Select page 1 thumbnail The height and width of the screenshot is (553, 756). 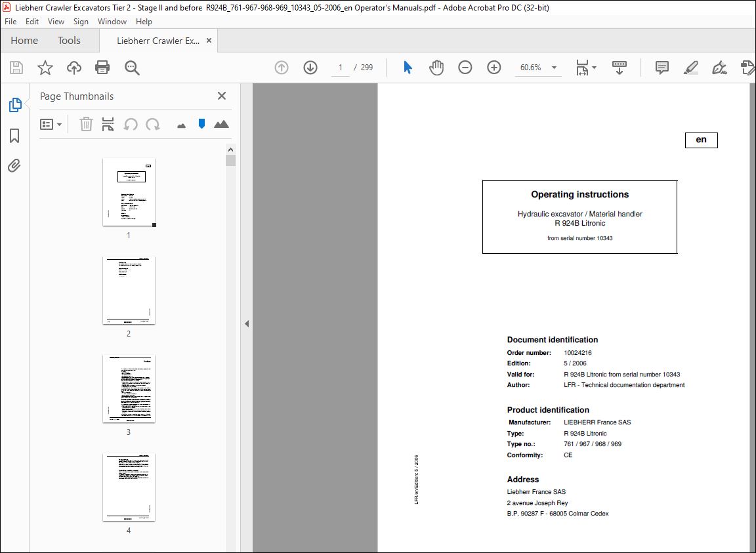[129, 192]
